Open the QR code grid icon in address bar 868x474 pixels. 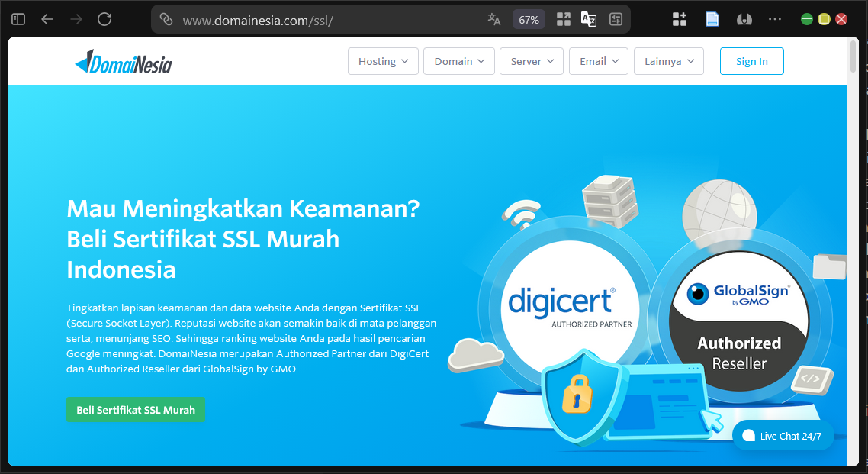564,19
